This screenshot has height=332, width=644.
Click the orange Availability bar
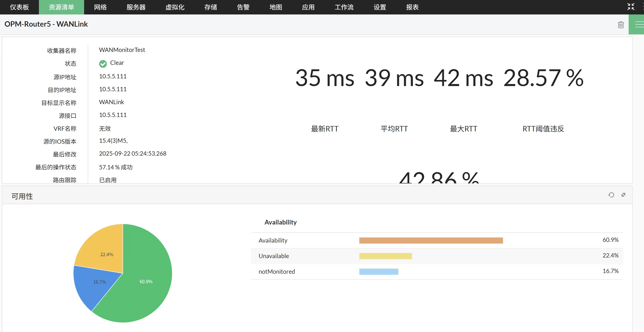(x=431, y=240)
